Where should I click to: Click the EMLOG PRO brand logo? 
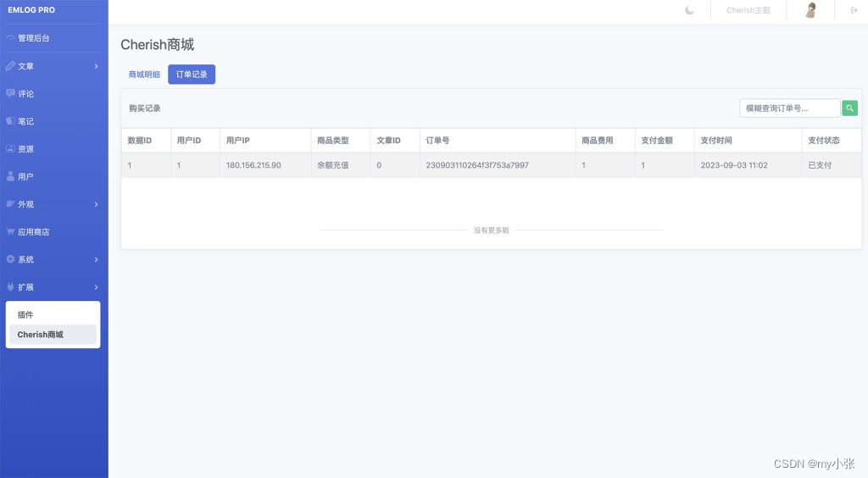(31, 10)
